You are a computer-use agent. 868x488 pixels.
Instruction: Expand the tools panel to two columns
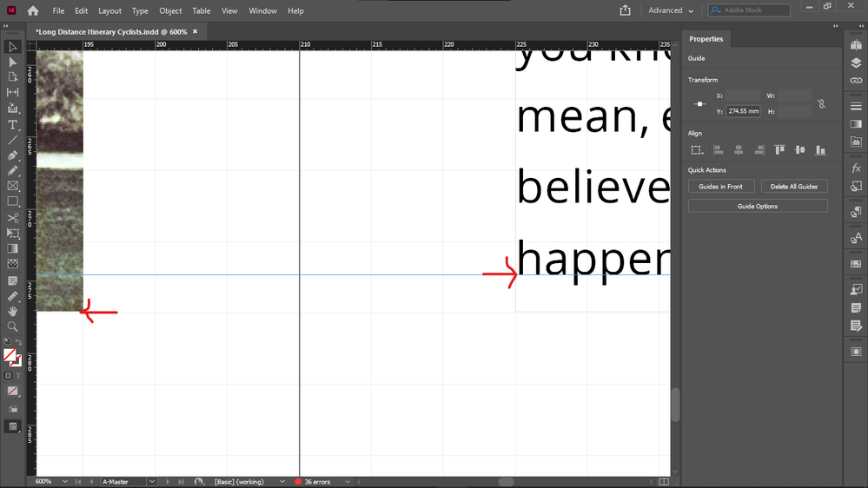(6, 26)
